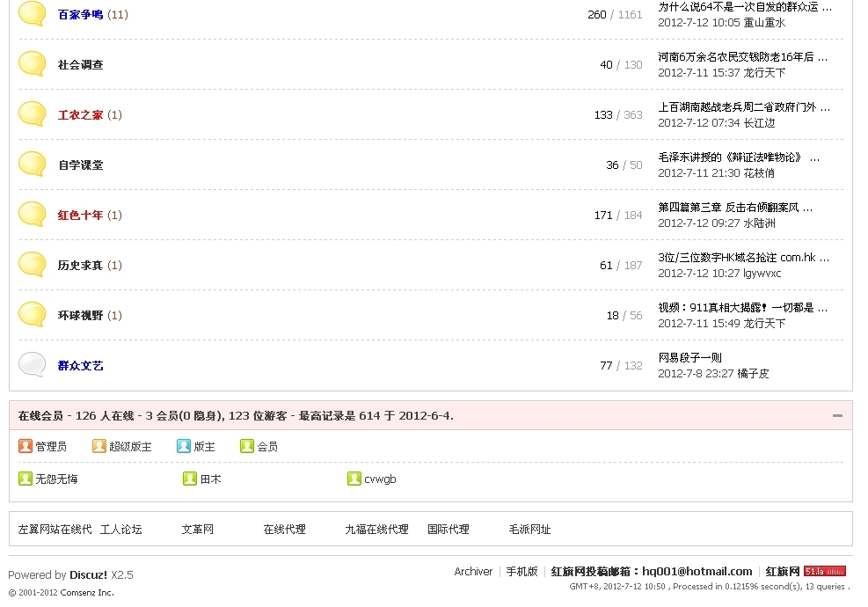This screenshot has width=868, height=607.
Task: Open the 工人论坛 friendly link
Action: pyautogui.click(x=120, y=530)
